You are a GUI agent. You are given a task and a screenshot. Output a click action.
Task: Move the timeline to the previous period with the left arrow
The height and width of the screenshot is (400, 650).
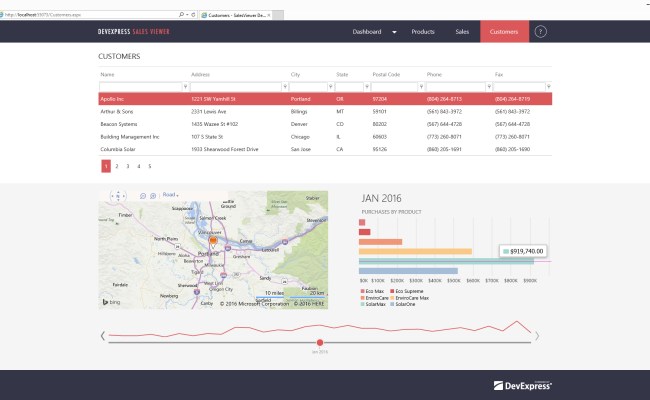tap(103, 336)
